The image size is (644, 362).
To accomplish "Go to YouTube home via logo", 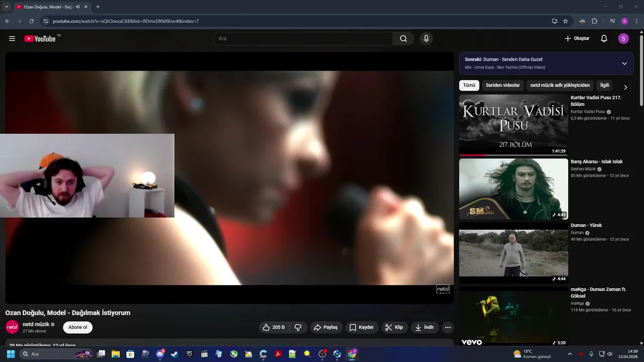I will (40, 39).
